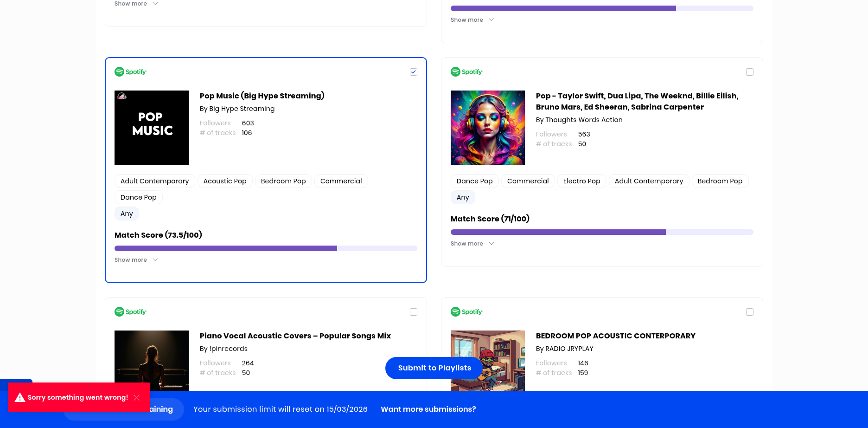This screenshot has height=428, width=868.
Task: Tick the Piano Vocal Acoustic Covers checkbox
Action: 414,312
